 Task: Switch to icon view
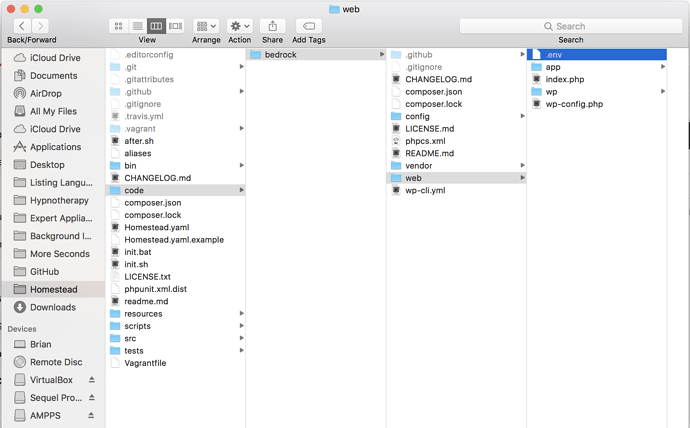[118, 26]
